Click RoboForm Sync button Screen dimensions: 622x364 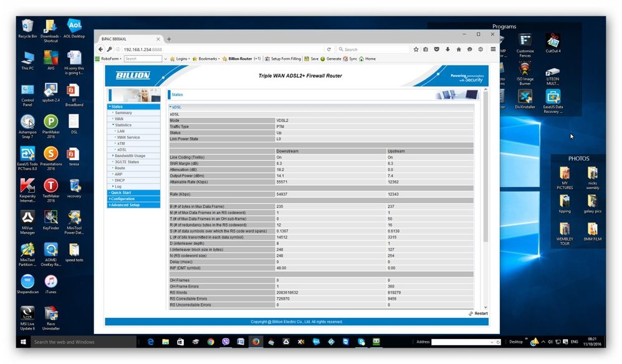(x=350, y=59)
